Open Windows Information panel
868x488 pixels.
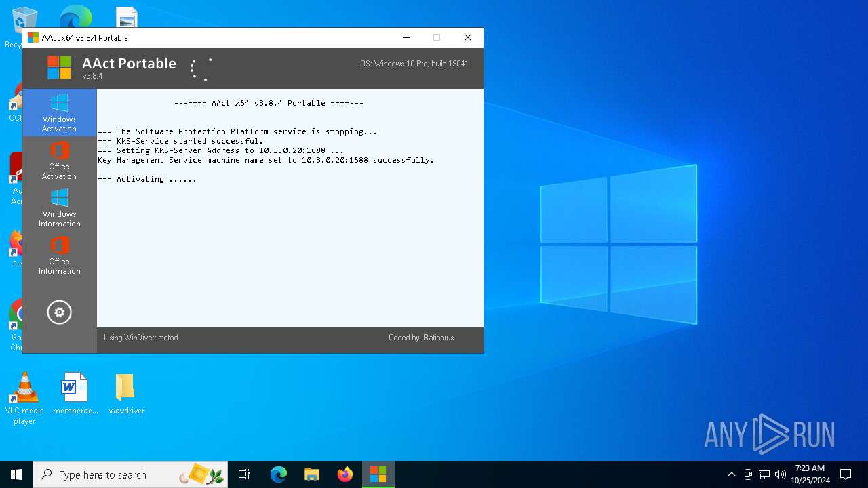point(60,207)
